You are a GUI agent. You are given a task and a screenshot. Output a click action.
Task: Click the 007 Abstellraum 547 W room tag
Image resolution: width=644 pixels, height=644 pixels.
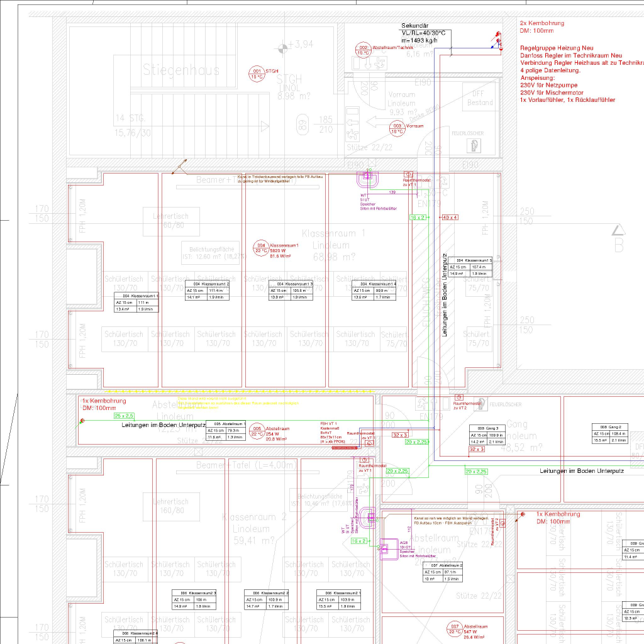point(455,629)
